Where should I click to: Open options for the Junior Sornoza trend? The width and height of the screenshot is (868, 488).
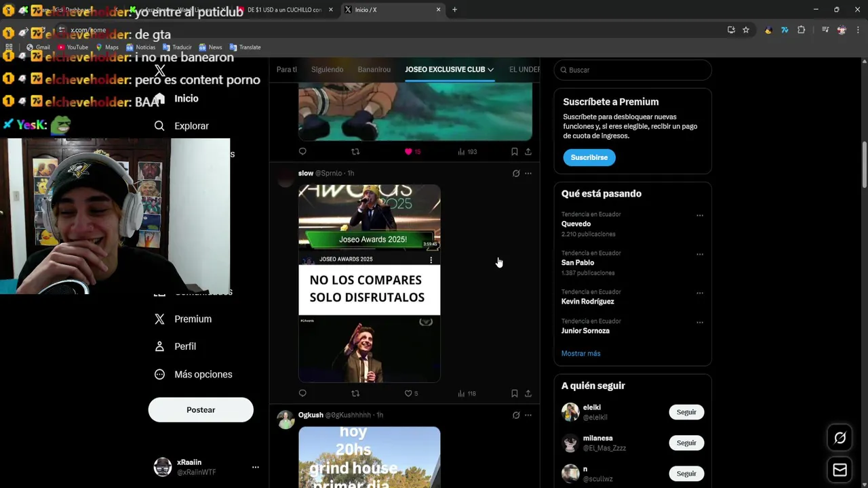point(700,322)
